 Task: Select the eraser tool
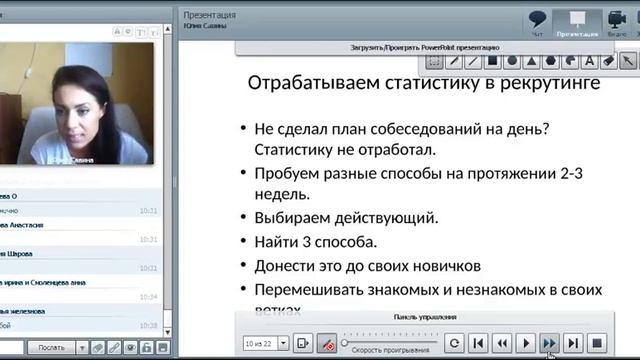(x=609, y=61)
